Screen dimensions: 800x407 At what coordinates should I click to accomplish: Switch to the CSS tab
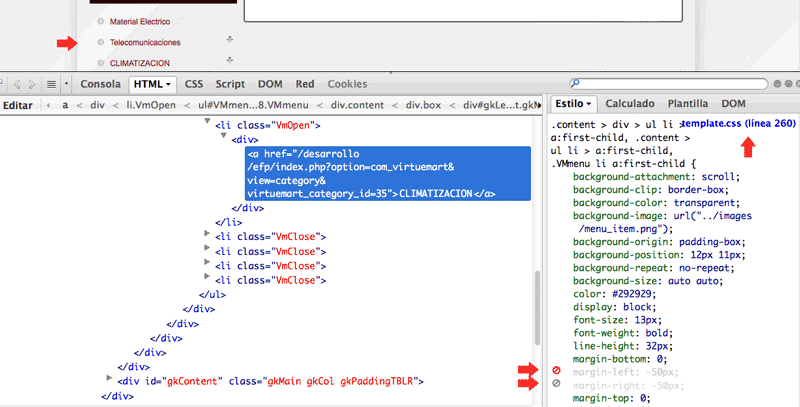coord(194,84)
